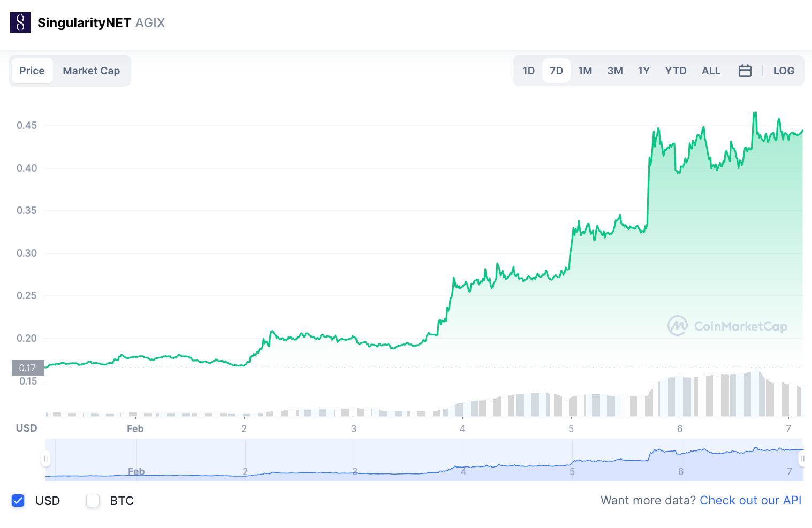Click the USD axis currency label
812x528 pixels.
[x=27, y=428]
